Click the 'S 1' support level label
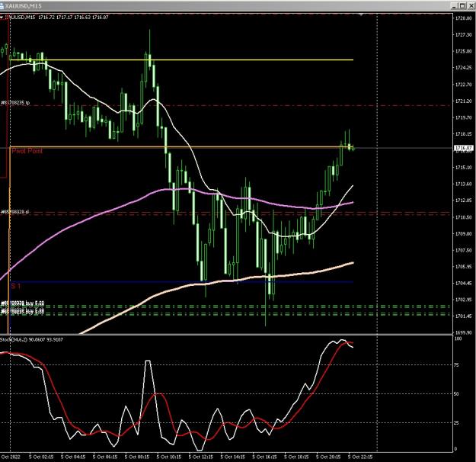476x462 pixels. coord(16,286)
